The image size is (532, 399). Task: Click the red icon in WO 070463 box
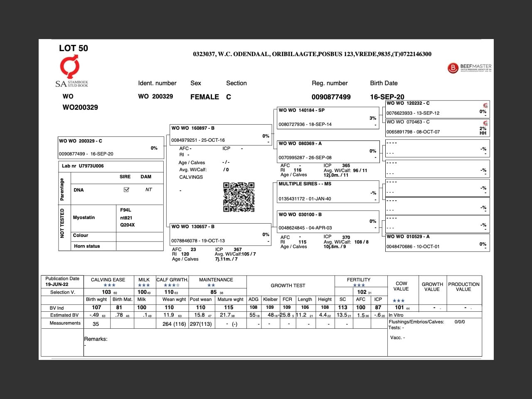point(485,123)
